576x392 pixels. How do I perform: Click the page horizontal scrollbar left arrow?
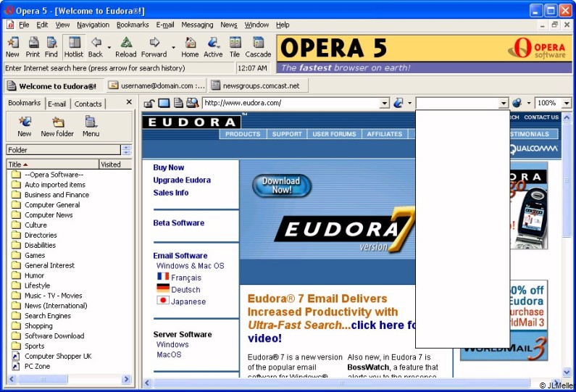(x=147, y=383)
